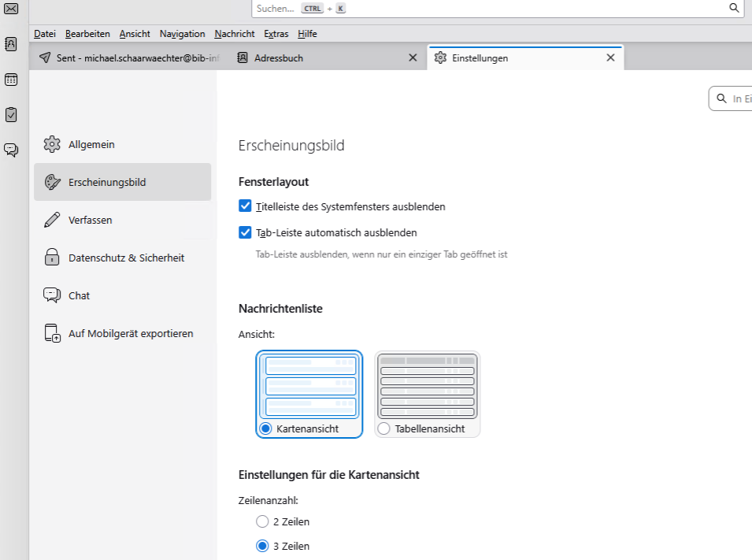This screenshot has width=752, height=560.
Task: Open Calendar space icon
Action: pyautogui.click(x=11, y=80)
